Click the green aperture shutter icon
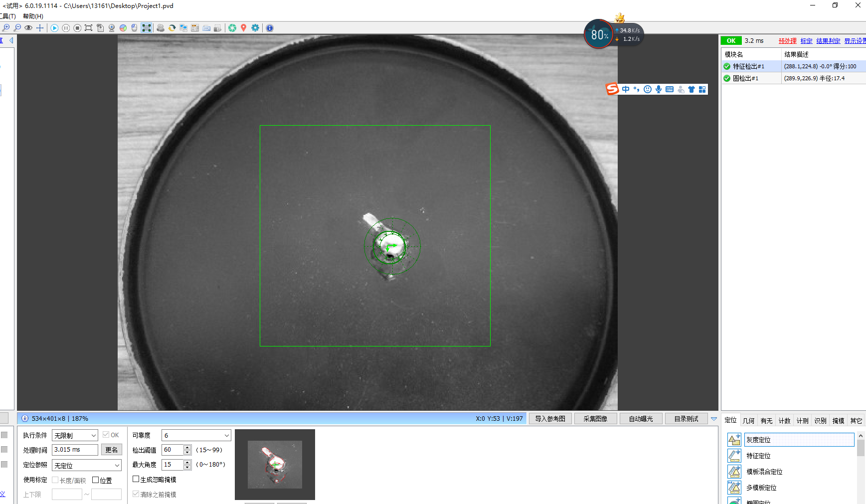 [232, 28]
